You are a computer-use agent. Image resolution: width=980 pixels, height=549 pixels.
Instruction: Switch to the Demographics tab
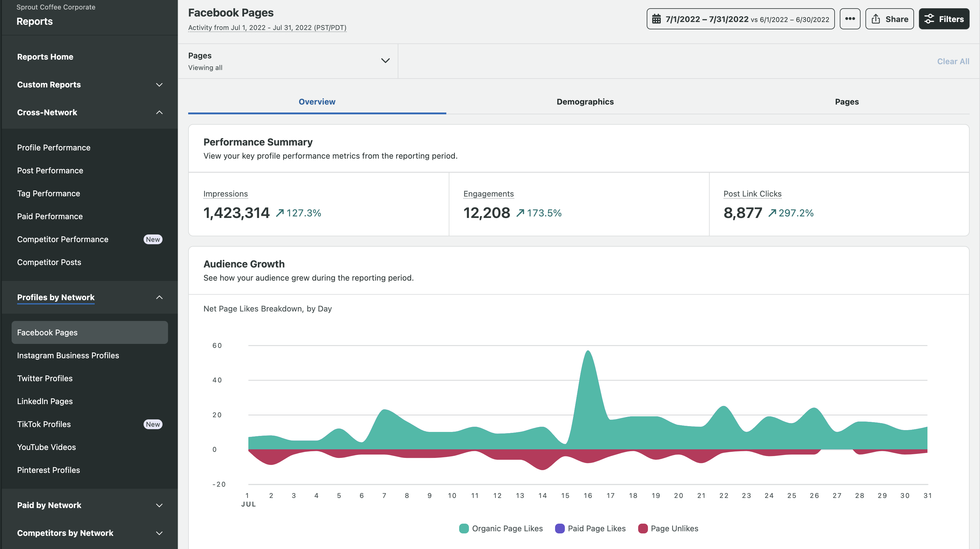585,102
